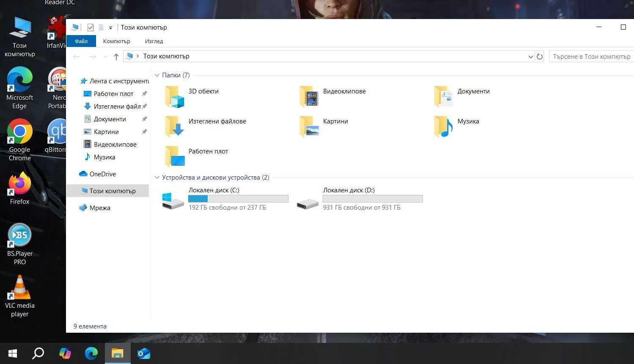Click the C: drive usage bar
634x364 pixels.
(238, 199)
